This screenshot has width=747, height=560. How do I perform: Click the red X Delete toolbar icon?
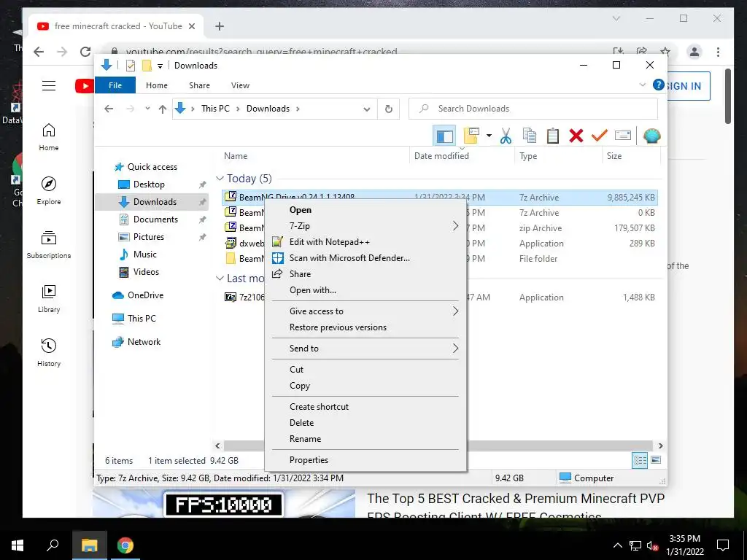point(576,136)
